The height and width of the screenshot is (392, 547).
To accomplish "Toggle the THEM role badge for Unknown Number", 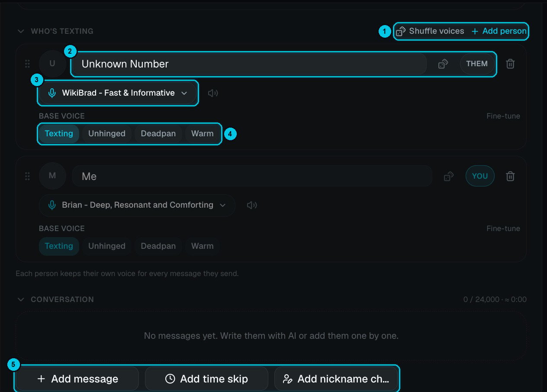I will pos(477,64).
